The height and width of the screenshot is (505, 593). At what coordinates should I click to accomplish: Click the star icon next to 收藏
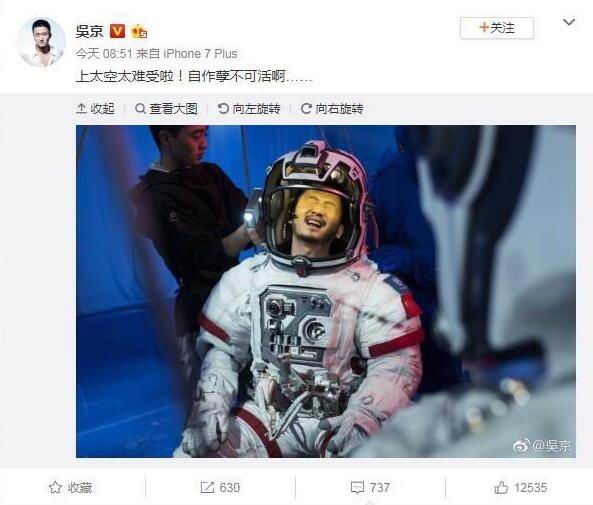(55, 487)
